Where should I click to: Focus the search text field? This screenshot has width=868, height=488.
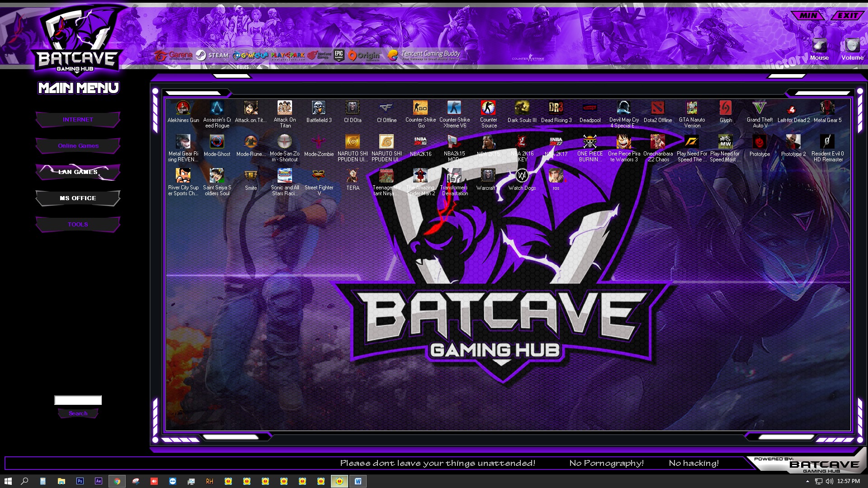(78, 400)
